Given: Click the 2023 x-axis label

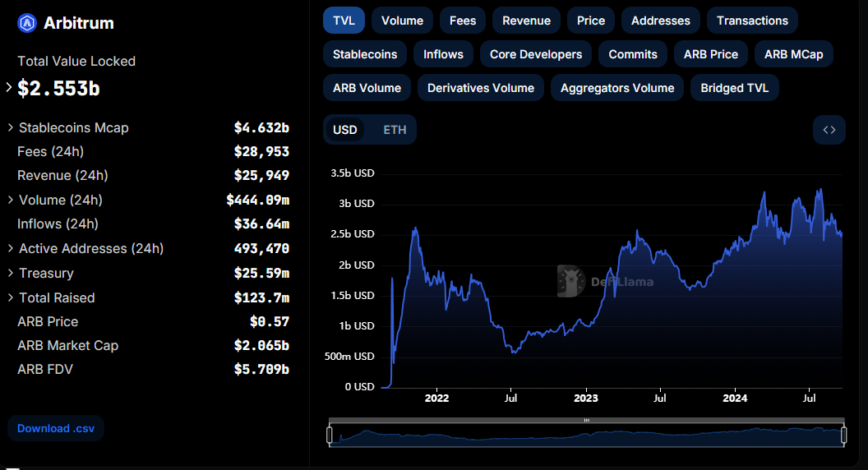Looking at the screenshot, I should pos(586,398).
